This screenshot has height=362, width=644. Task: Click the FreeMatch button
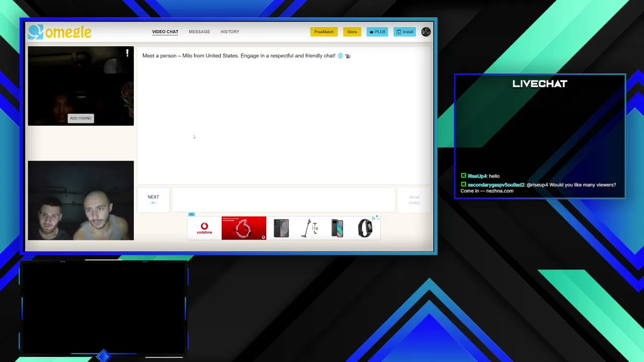click(x=324, y=32)
